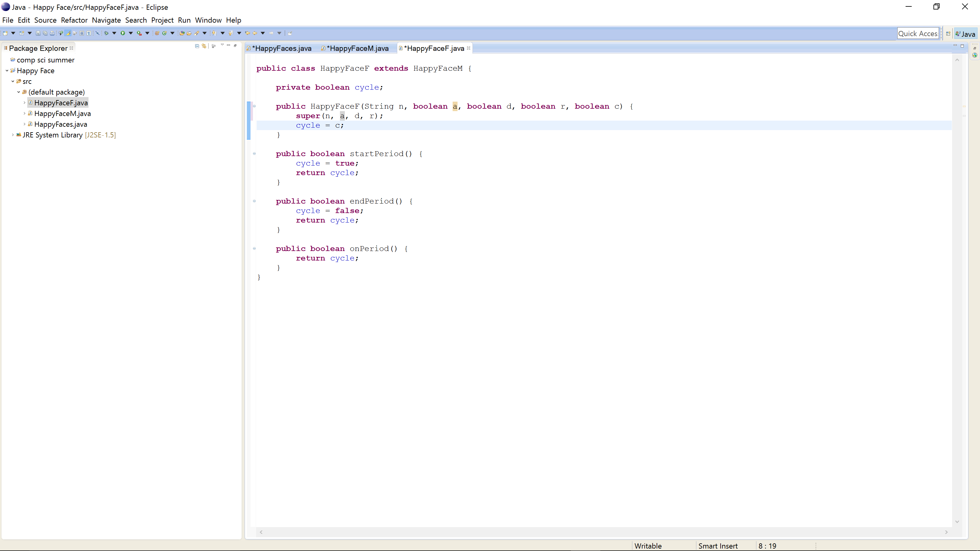This screenshot has height=551, width=980.
Task: Toggle Show Whitespace Characters paragraph icon
Action: tap(89, 33)
